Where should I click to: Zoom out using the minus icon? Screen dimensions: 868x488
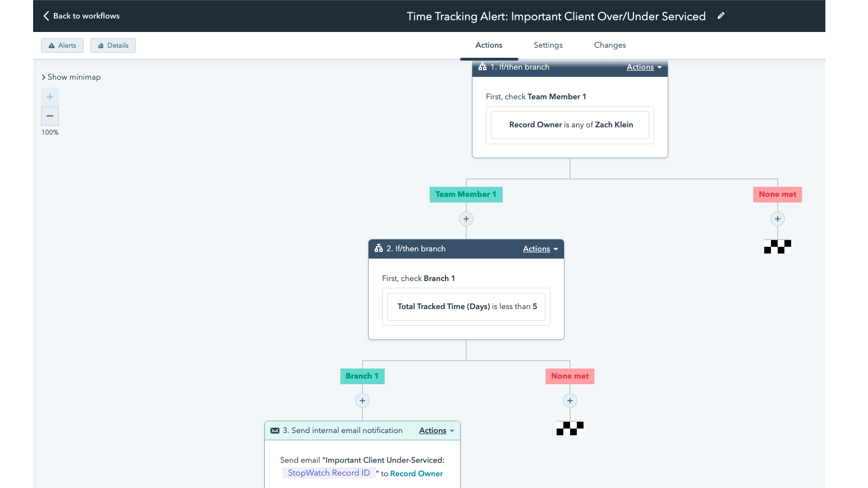click(49, 116)
